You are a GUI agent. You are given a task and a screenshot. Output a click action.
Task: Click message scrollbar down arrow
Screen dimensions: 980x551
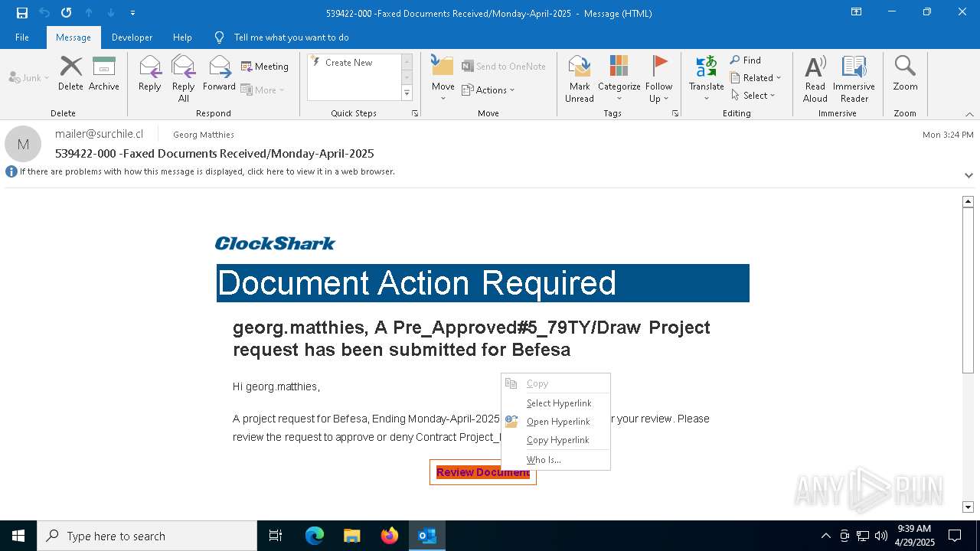point(968,507)
